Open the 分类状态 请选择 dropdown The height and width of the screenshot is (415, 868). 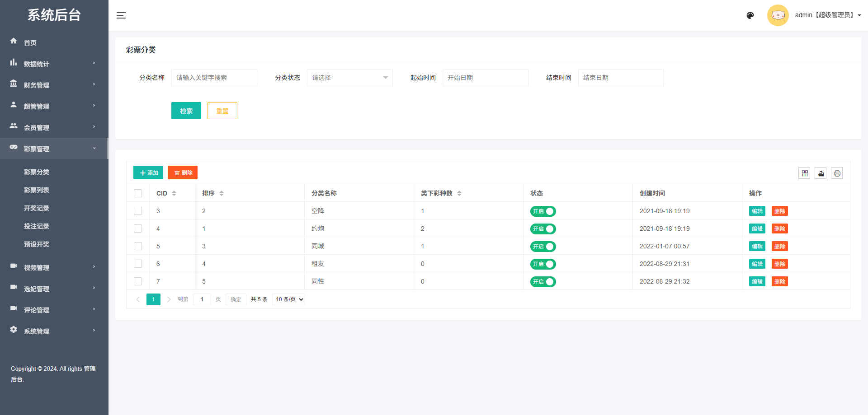point(349,77)
